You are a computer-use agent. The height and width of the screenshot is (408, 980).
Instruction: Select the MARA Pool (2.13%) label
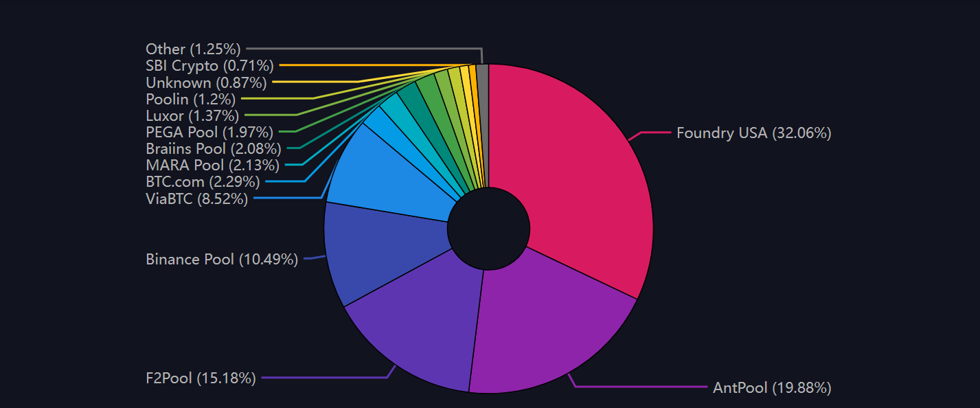click(x=213, y=165)
